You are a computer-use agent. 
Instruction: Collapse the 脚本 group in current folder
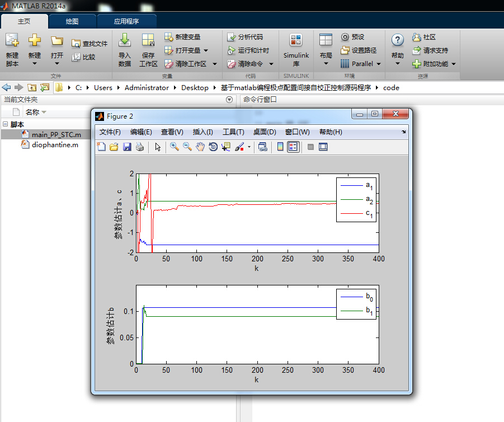[6, 124]
